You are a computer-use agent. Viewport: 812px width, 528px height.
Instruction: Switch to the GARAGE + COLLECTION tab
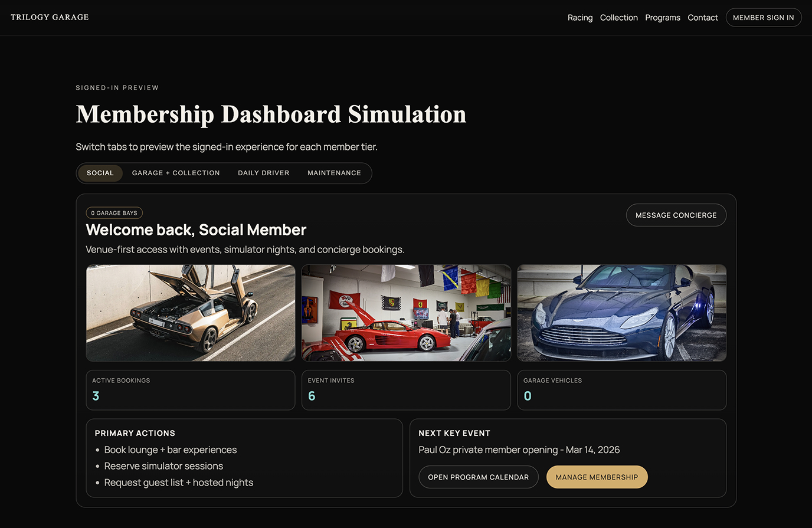coord(176,173)
